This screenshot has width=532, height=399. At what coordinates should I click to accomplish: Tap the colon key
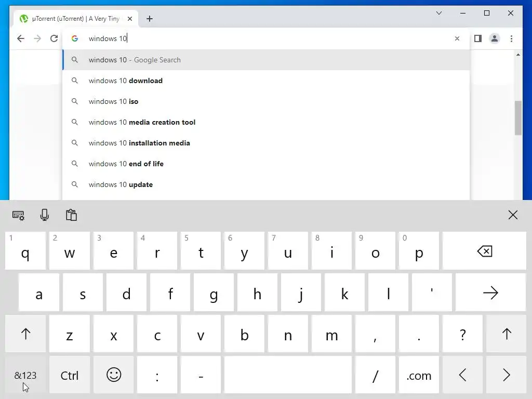coord(157,375)
